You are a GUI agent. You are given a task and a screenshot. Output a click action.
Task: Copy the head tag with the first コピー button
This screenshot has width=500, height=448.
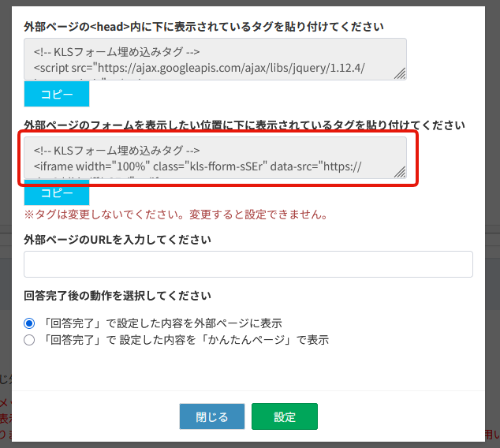point(57,94)
